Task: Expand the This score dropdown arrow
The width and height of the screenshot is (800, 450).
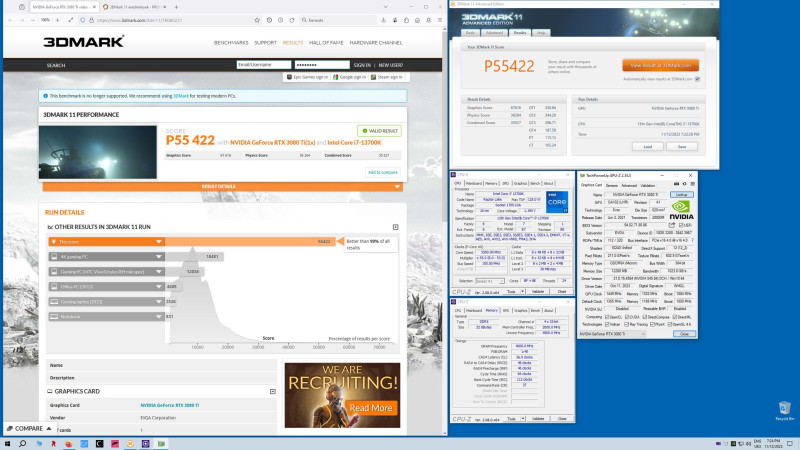Action: (x=159, y=242)
